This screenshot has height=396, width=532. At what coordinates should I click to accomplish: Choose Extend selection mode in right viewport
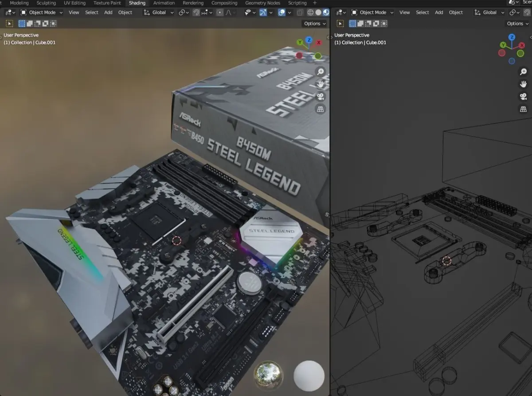point(360,24)
